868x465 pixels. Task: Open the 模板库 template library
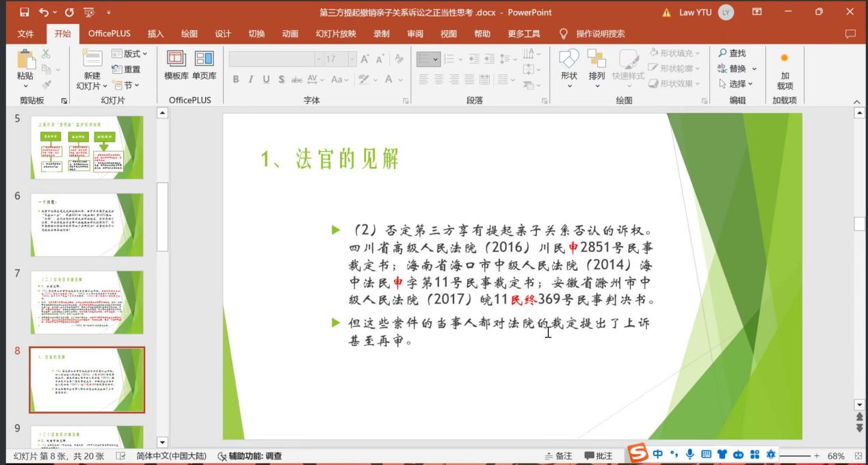pos(176,66)
